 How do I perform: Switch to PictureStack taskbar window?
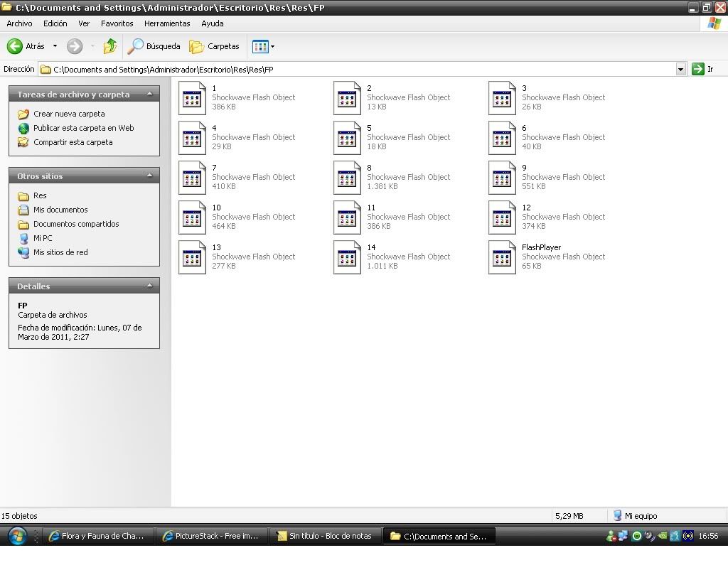(x=210, y=536)
